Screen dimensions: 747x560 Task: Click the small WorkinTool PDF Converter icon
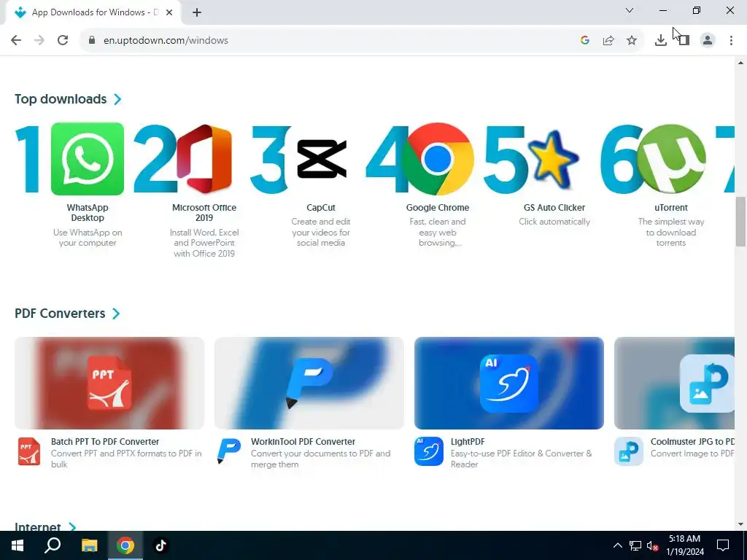228,451
